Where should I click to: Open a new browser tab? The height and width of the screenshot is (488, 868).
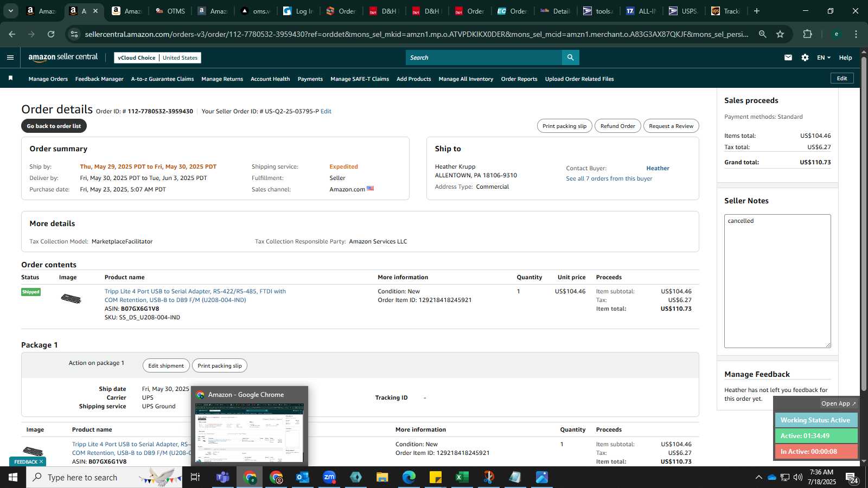click(x=757, y=11)
